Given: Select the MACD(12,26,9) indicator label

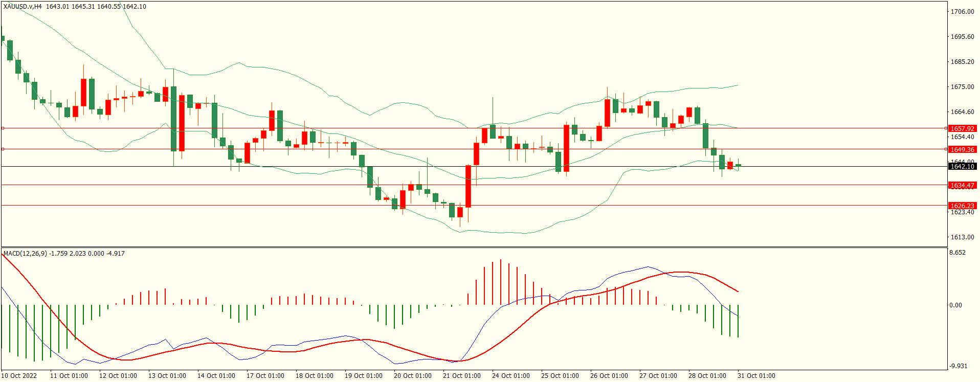Looking at the screenshot, I should point(25,254).
